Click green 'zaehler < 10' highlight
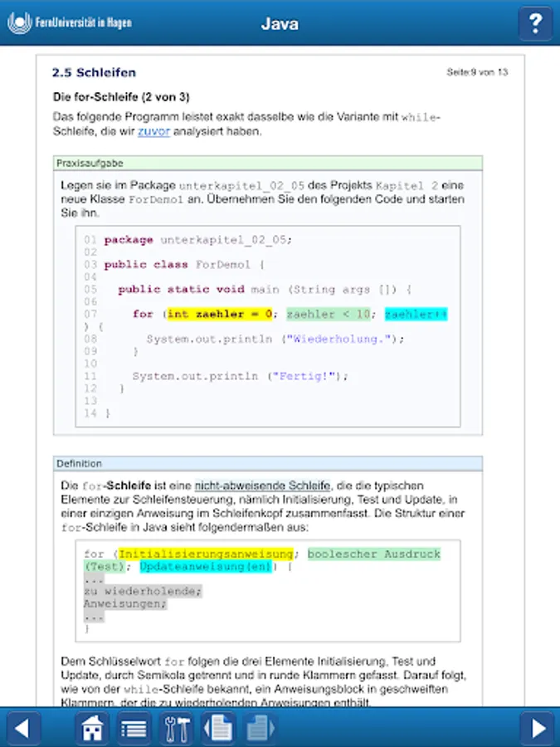 (x=328, y=314)
